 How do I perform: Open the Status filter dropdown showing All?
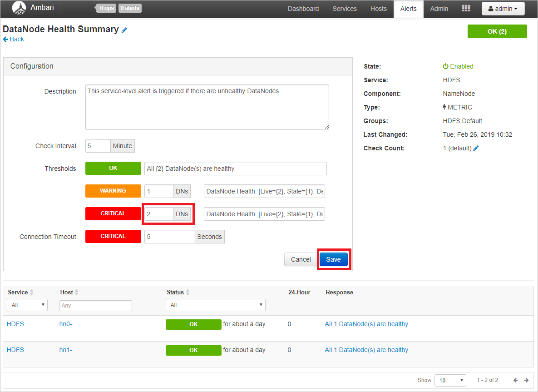[215, 305]
